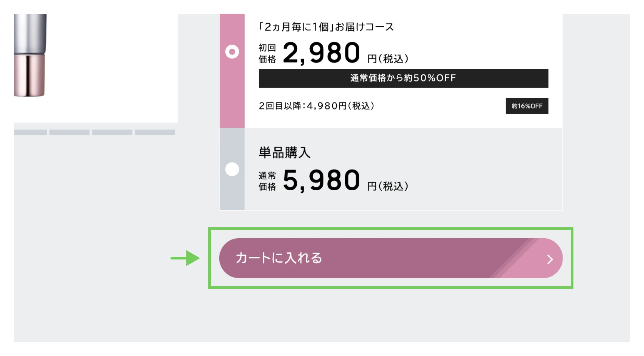This screenshot has height=356, width=644.
Task: Select the second gallery indicator bar
Action: (x=69, y=132)
